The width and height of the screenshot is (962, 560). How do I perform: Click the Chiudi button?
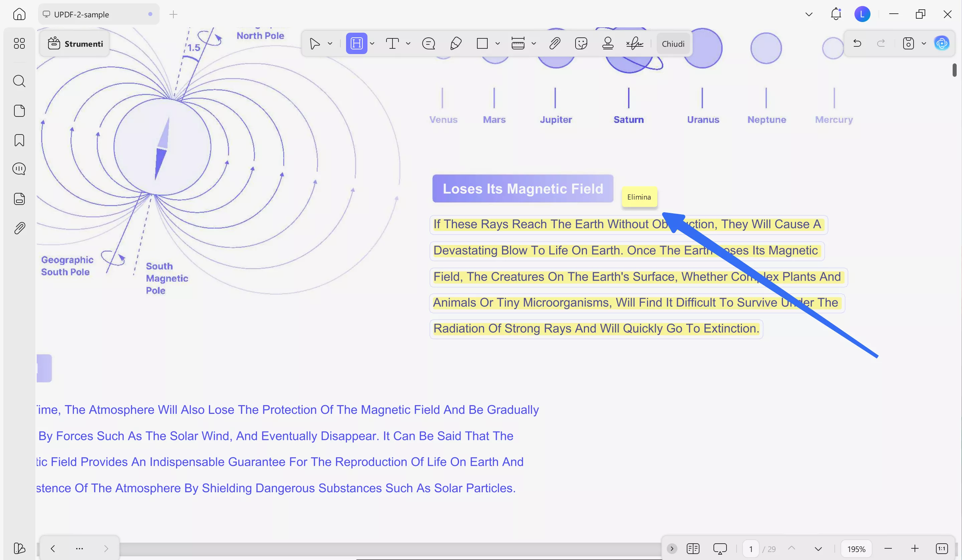pos(673,44)
